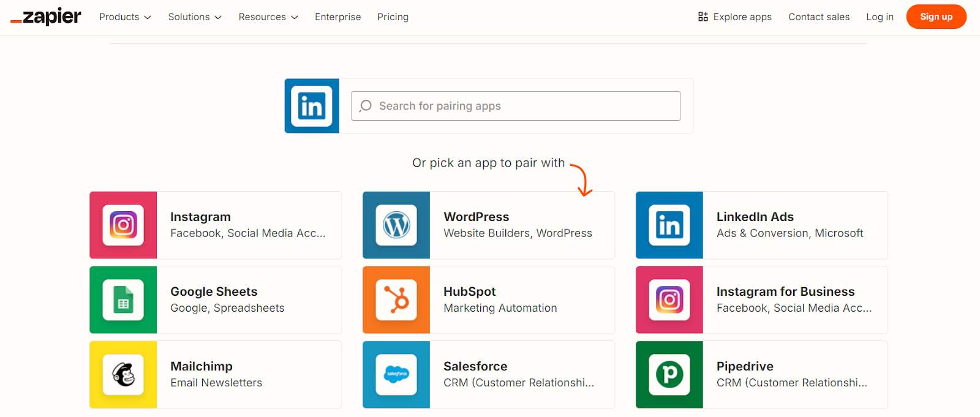Click the orange Sign up button

(936, 17)
